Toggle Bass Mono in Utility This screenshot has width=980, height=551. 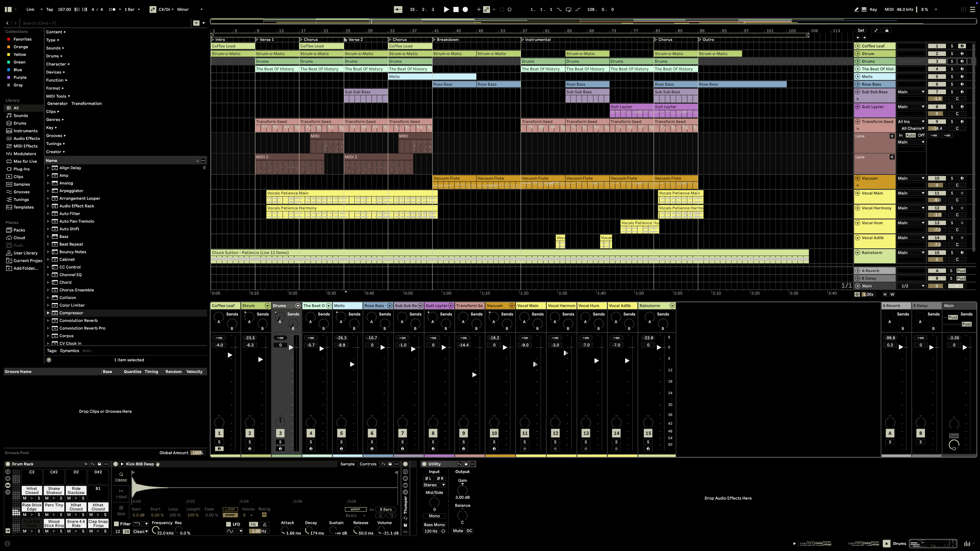tap(434, 525)
